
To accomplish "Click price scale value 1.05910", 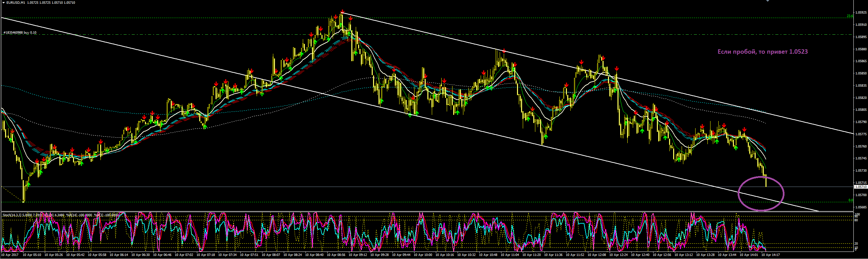I will pos(861,25).
